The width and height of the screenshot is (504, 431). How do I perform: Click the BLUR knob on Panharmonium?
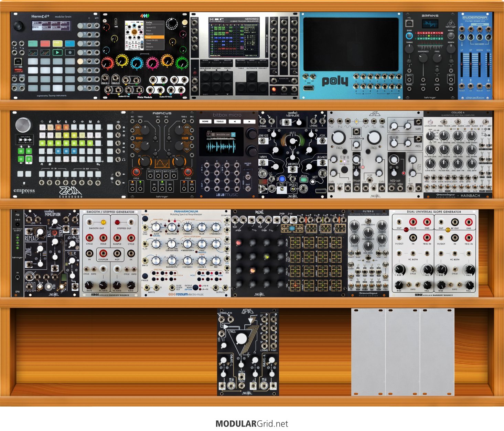click(202, 227)
